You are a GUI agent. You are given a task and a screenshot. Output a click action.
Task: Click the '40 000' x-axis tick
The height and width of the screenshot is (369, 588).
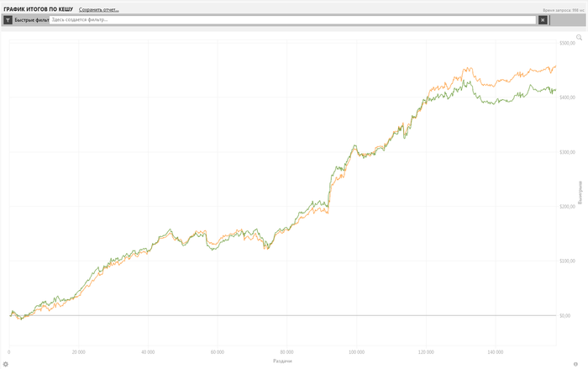click(x=148, y=352)
